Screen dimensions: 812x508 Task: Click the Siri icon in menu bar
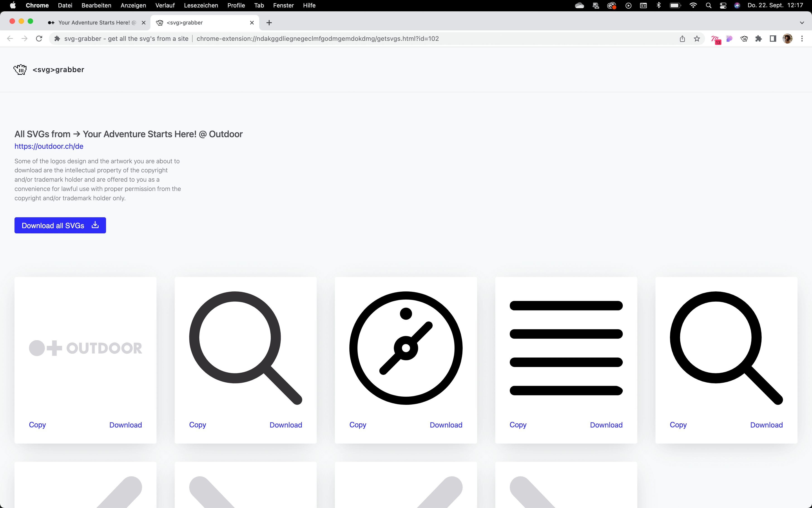pos(737,5)
